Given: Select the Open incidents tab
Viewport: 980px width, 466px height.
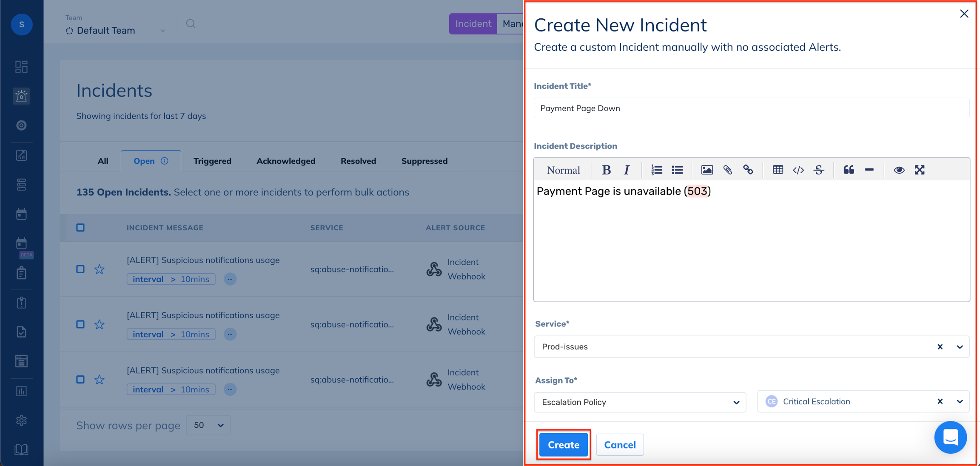Looking at the screenshot, I should (151, 161).
